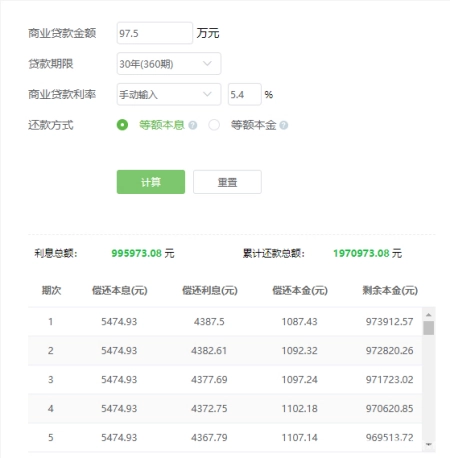Click help icon next to 等额本金

click(284, 125)
